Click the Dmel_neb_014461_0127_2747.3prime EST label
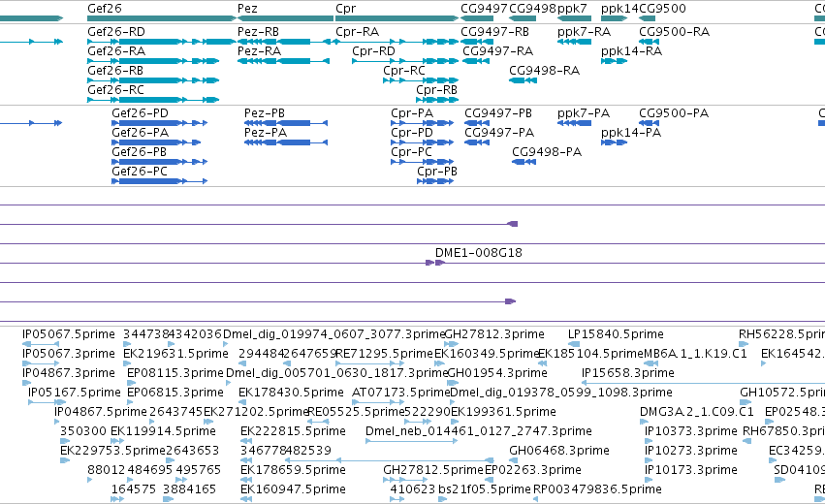825x504 pixels. tap(479, 431)
